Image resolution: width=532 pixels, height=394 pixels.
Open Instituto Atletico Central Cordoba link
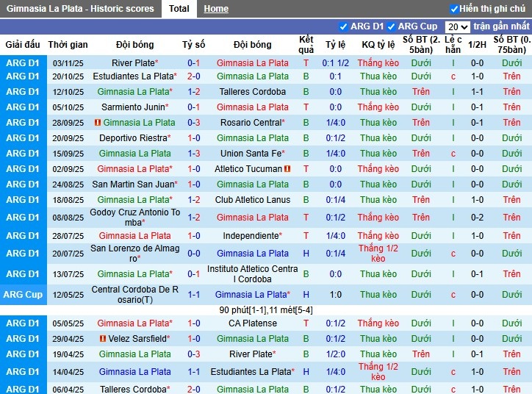pyautogui.click(x=253, y=274)
